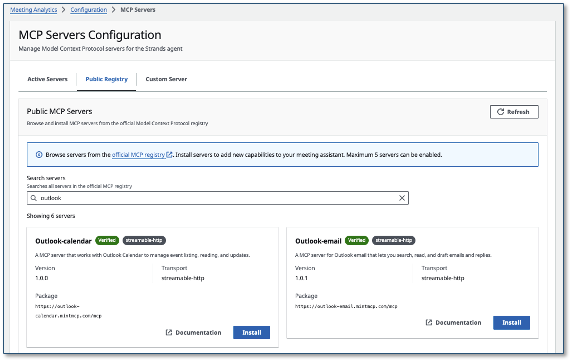Click streamable-http tag on Outlook-calendar card
The image size is (570, 360).
[x=144, y=240]
